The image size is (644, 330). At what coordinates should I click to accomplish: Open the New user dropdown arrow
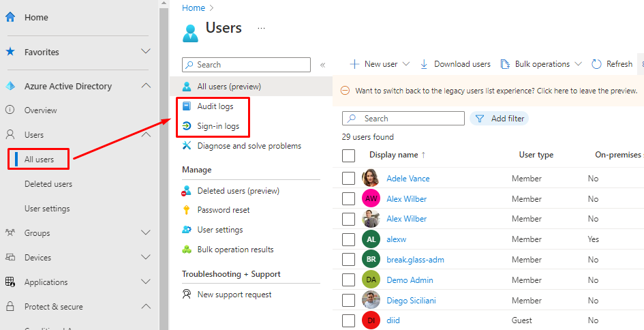406,64
